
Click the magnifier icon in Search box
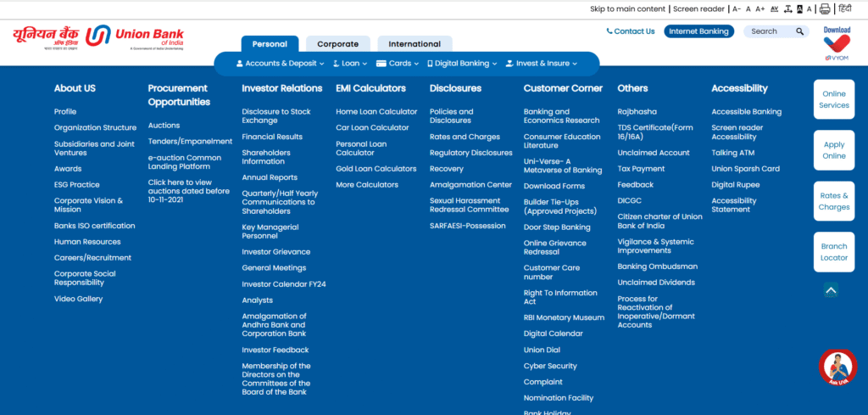click(x=800, y=31)
